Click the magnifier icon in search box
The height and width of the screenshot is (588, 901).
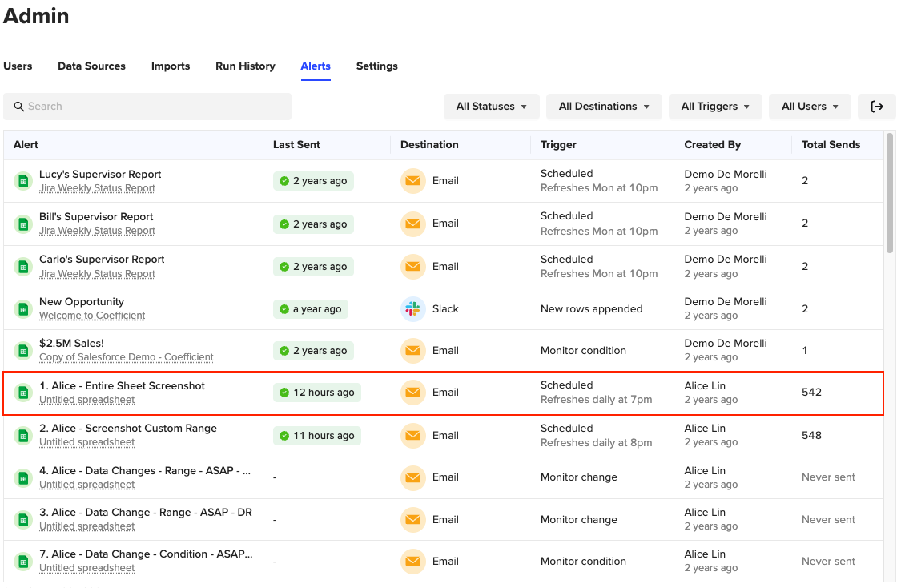click(x=19, y=107)
